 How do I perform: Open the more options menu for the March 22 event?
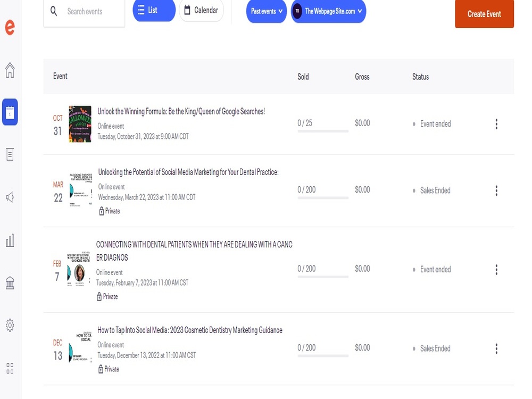[x=496, y=190]
